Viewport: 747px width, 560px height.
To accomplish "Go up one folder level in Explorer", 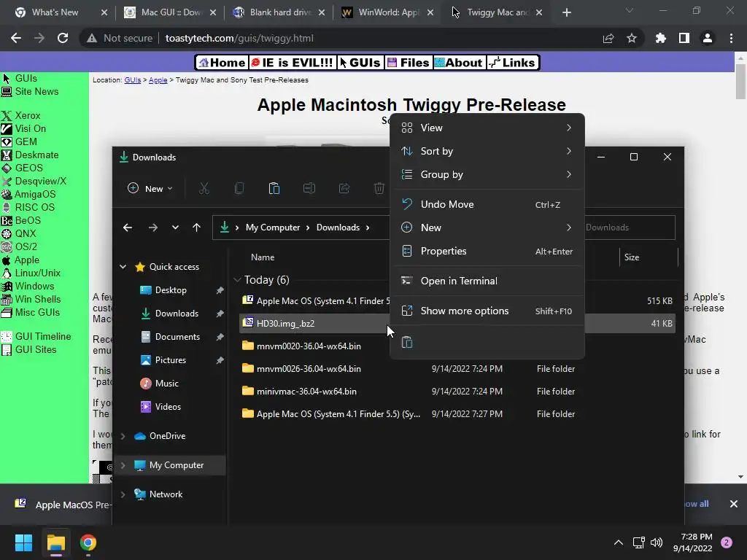I will tap(196, 227).
